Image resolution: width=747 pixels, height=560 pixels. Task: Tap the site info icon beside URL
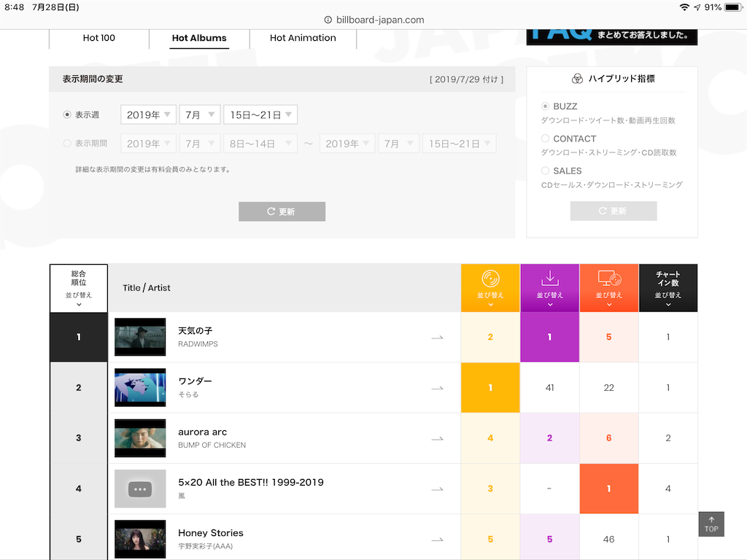(x=328, y=20)
